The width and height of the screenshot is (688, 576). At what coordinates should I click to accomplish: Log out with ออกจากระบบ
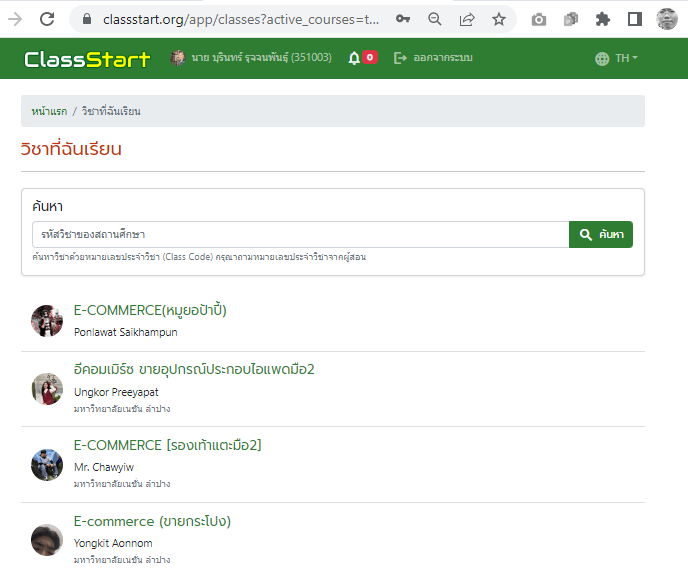coord(434,58)
